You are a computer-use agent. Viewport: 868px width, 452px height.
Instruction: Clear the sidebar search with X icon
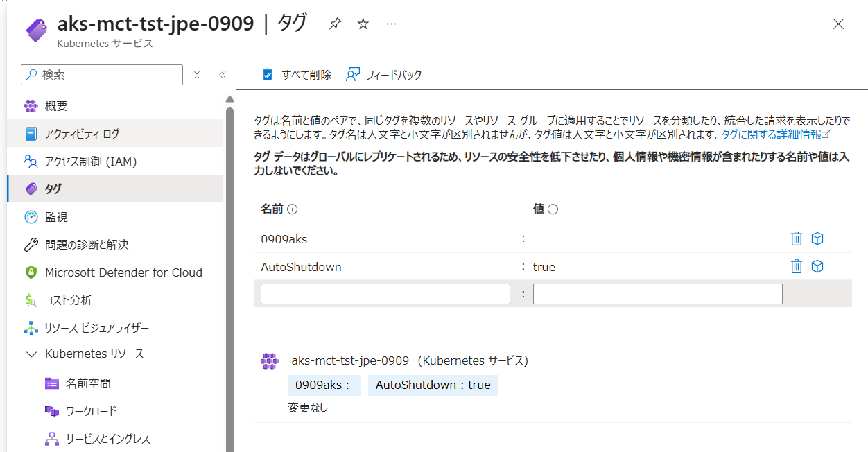(x=197, y=75)
